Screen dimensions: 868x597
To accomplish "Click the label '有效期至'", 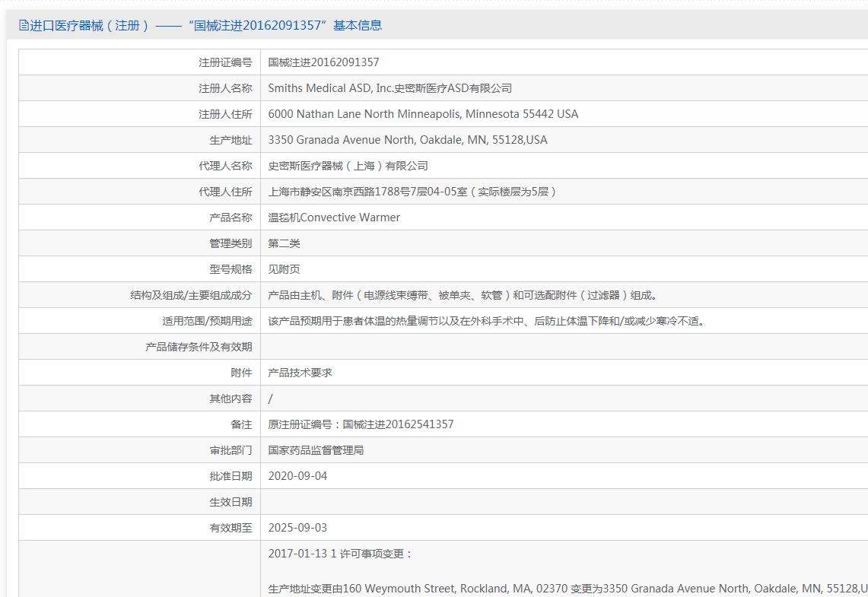I will [231, 528].
